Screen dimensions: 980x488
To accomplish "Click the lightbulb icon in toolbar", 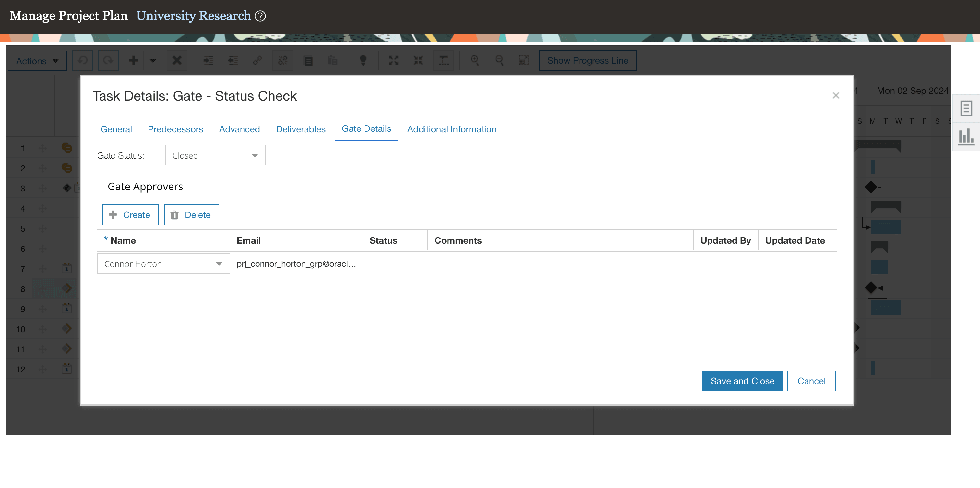I will (x=363, y=61).
